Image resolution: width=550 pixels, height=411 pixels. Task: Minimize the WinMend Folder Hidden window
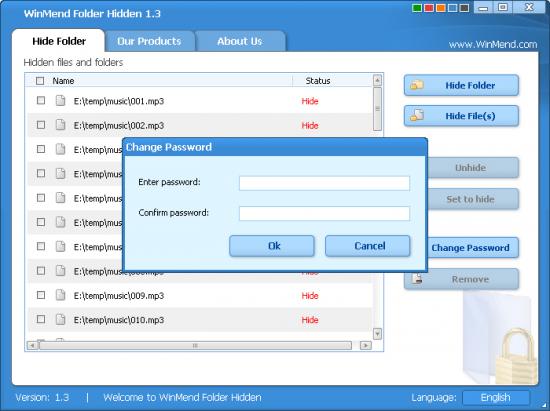483,7
